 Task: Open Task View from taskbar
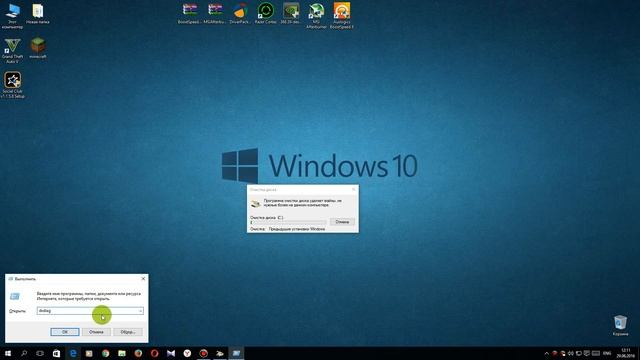coord(40,353)
